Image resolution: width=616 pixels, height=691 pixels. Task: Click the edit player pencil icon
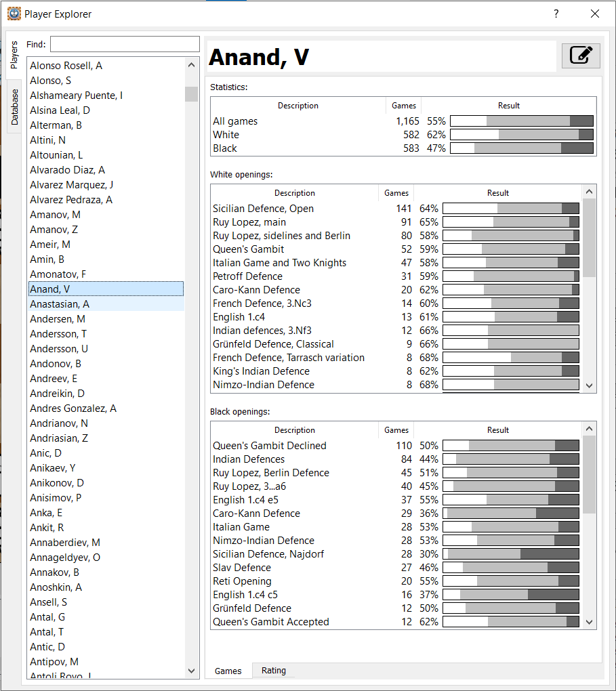[x=581, y=56]
